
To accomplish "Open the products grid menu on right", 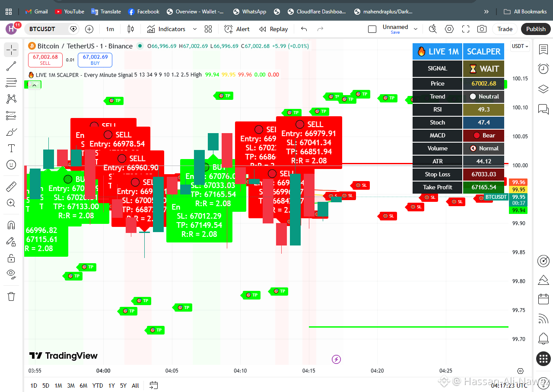I will click(x=543, y=358).
